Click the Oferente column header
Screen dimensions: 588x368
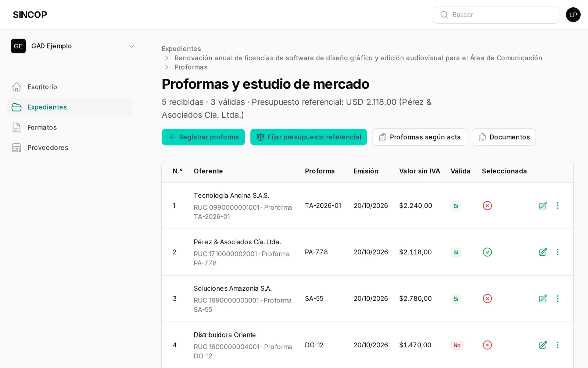click(208, 171)
